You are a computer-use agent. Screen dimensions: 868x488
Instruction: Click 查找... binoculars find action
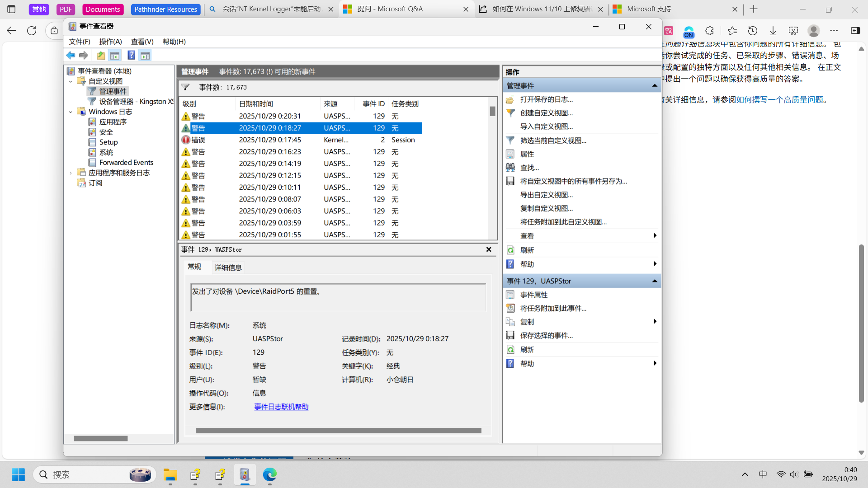coord(529,168)
